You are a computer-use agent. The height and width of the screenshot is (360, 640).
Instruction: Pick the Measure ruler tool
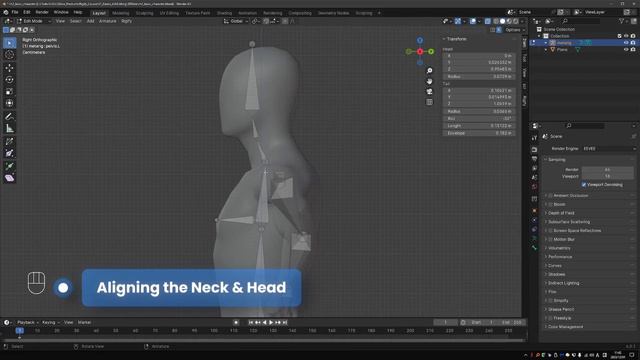pyautogui.click(x=10, y=129)
